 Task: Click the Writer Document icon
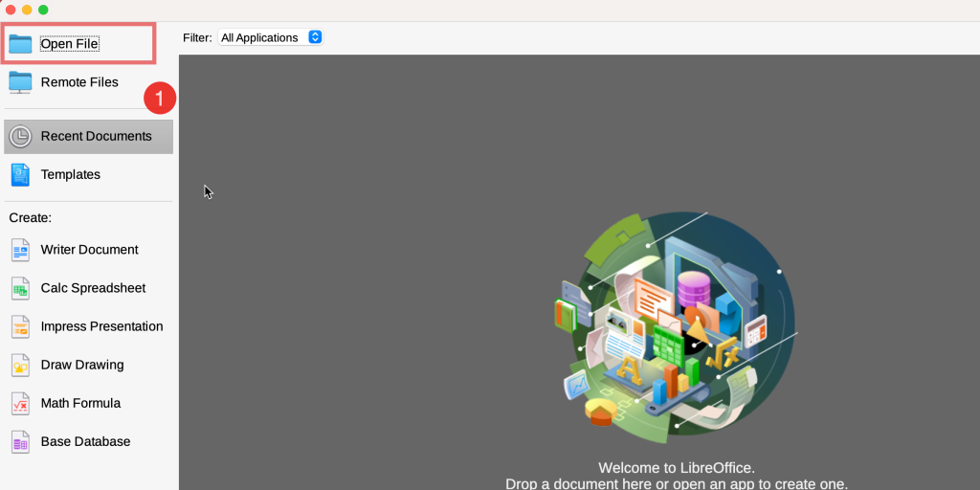coord(20,250)
